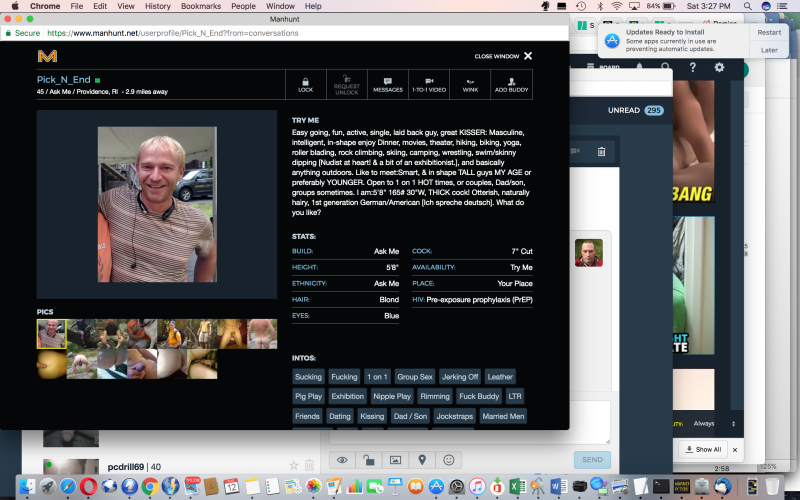This screenshot has width=800, height=500.
Task: Open the History menu
Action: [158, 6]
